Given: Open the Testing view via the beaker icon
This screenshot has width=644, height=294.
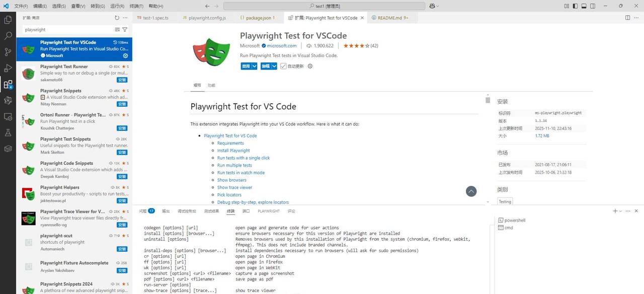Looking at the screenshot, I should coord(8,132).
